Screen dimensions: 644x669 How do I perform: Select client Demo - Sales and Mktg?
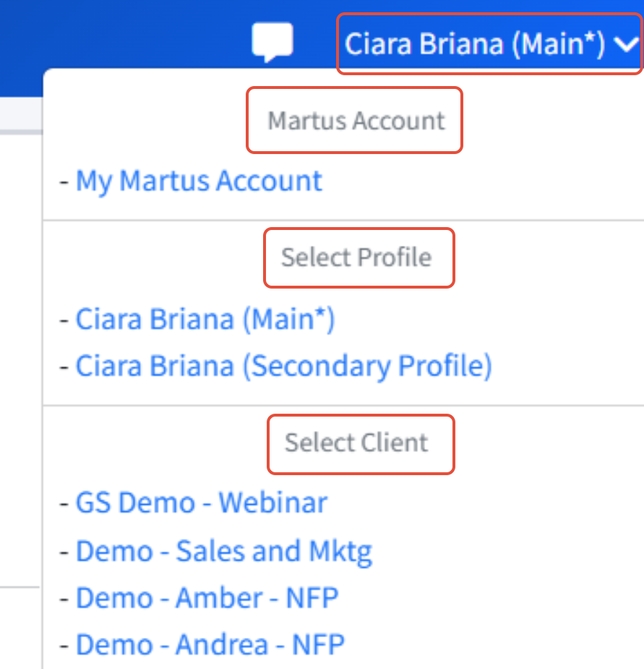pos(224,551)
